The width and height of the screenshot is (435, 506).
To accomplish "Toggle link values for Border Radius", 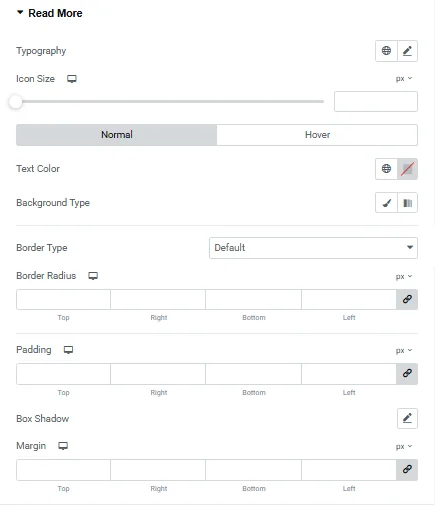I will 407,299.
